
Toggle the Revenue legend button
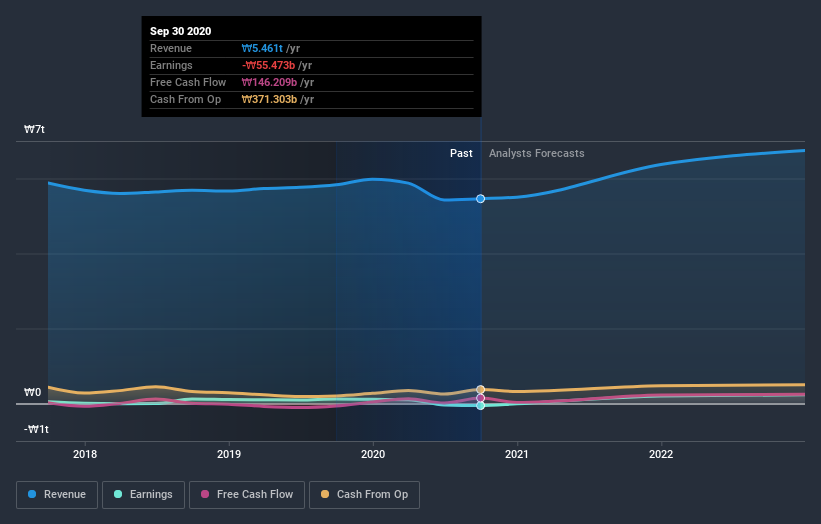coord(57,495)
